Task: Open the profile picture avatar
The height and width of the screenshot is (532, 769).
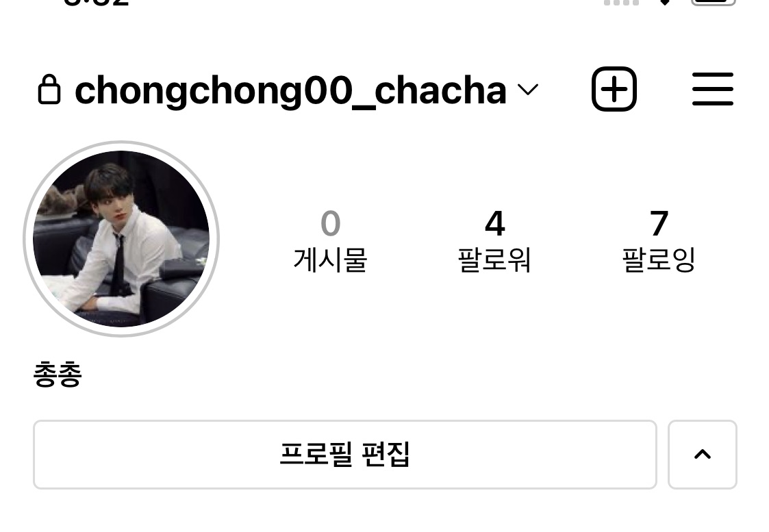Action: [121, 239]
